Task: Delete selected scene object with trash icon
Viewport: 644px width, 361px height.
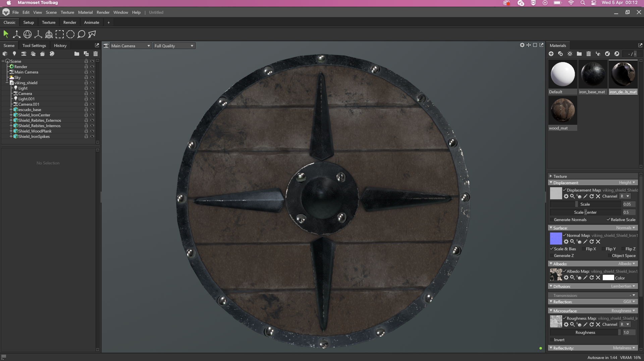Action: (96, 54)
